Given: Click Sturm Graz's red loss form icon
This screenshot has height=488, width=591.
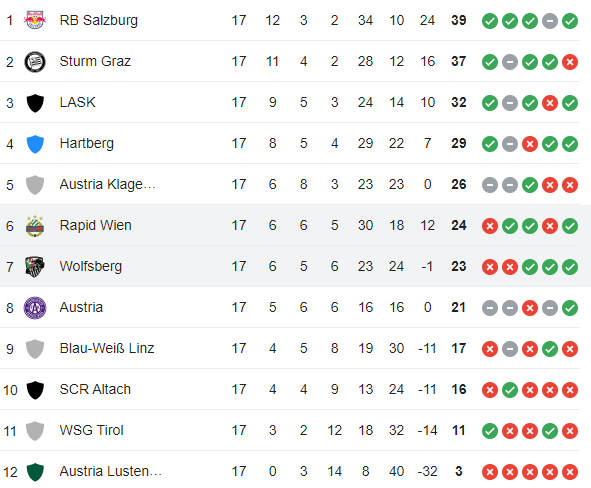Looking at the screenshot, I should [x=570, y=62].
